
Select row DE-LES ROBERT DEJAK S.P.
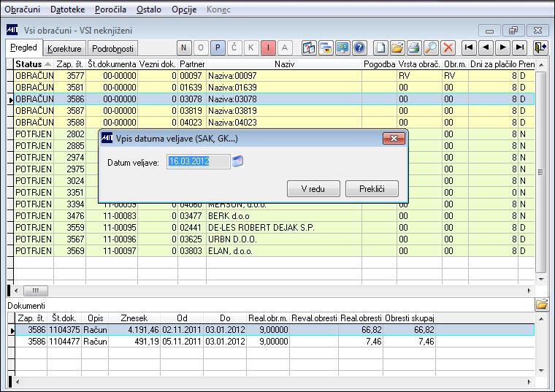click(x=275, y=228)
